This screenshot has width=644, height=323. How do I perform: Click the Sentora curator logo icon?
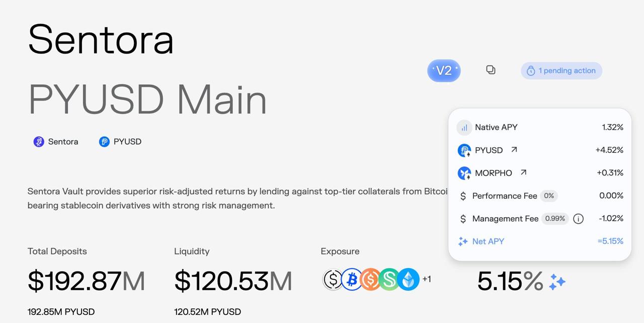[x=39, y=142]
